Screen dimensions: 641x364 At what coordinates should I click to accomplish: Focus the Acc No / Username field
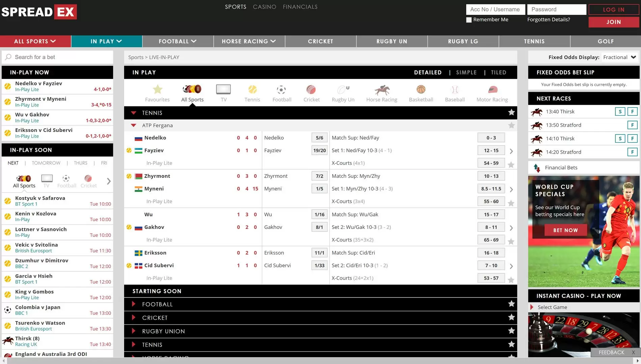pyautogui.click(x=496, y=9)
